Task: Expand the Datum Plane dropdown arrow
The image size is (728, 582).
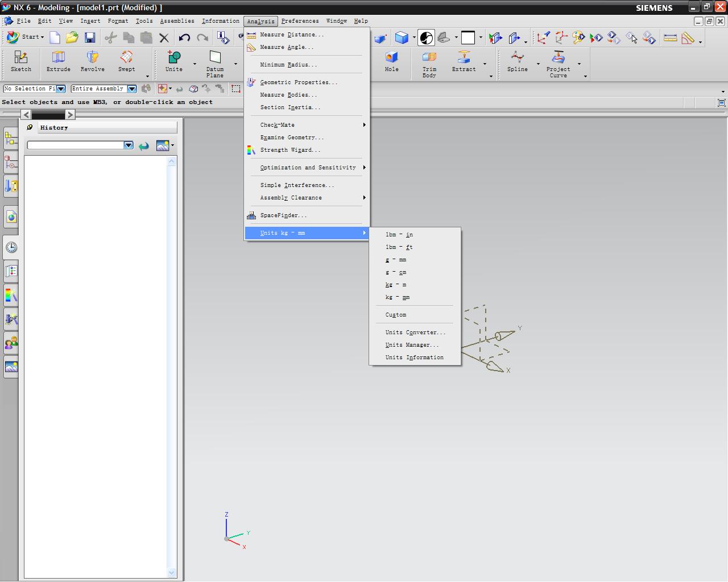Action: point(235,64)
